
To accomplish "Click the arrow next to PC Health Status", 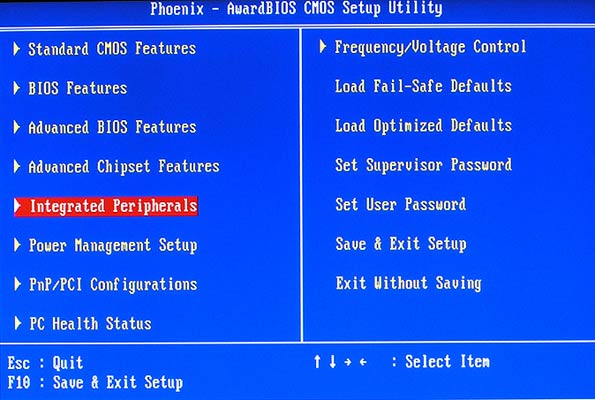I will tap(18, 323).
